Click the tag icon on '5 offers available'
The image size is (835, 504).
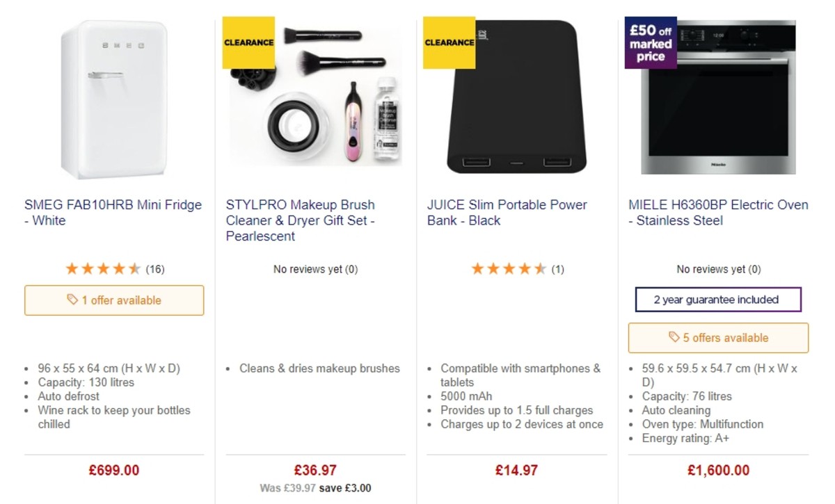[674, 338]
